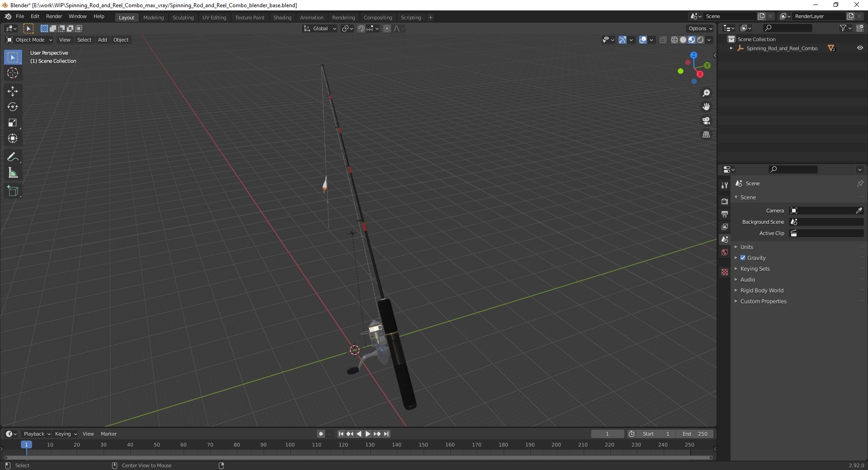The width and height of the screenshot is (868, 470).
Task: Select the Measure tool
Action: (13, 173)
